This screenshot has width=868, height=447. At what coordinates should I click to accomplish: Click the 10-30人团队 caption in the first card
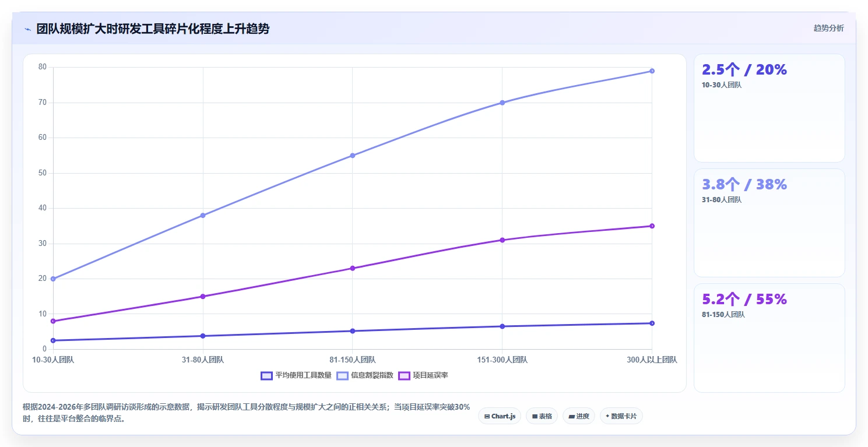[x=722, y=85]
